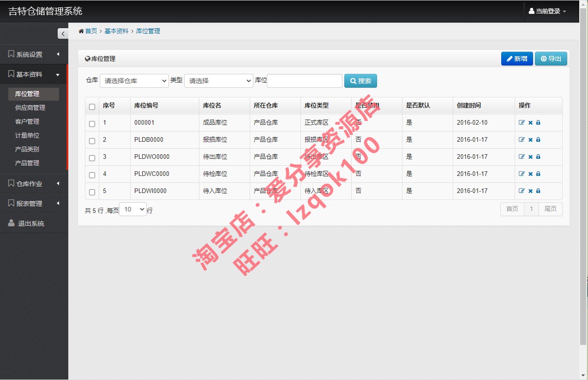Lock the PLDWO0000 row
The height and width of the screenshot is (380, 588).
[538, 157]
